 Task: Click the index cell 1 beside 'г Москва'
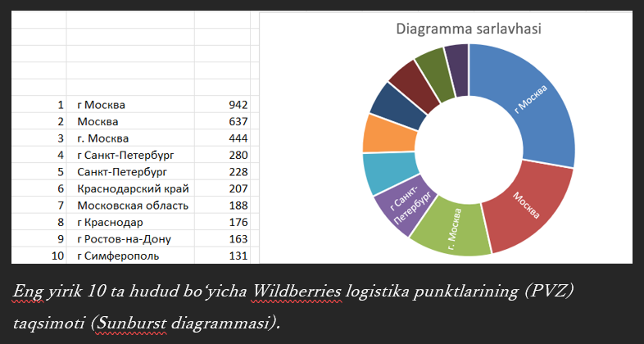pyautogui.click(x=39, y=105)
